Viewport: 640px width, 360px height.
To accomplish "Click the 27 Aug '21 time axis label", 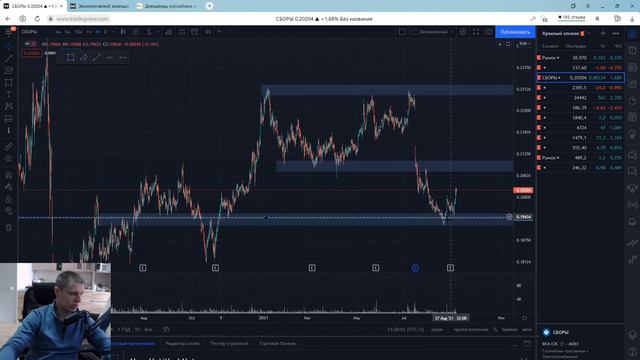I will tap(451, 318).
